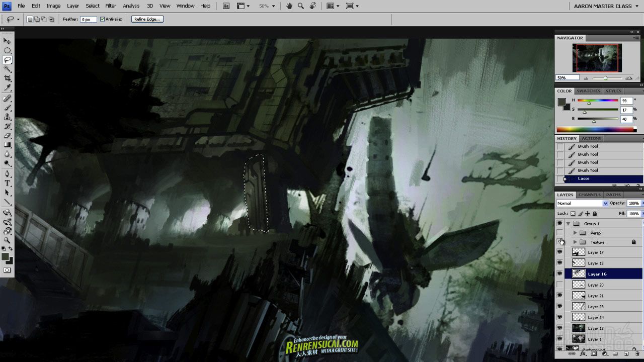This screenshot has width=644, height=362.
Task: Click Zoom icon in application bar
Action: [x=301, y=6]
